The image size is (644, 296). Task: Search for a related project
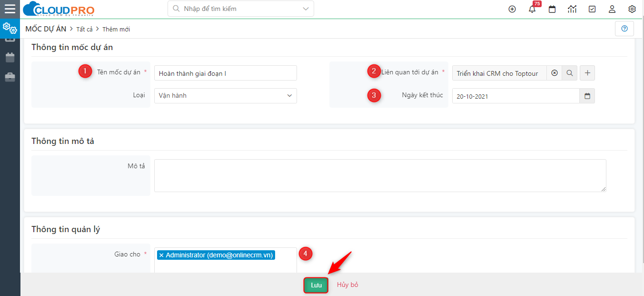coord(570,73)
